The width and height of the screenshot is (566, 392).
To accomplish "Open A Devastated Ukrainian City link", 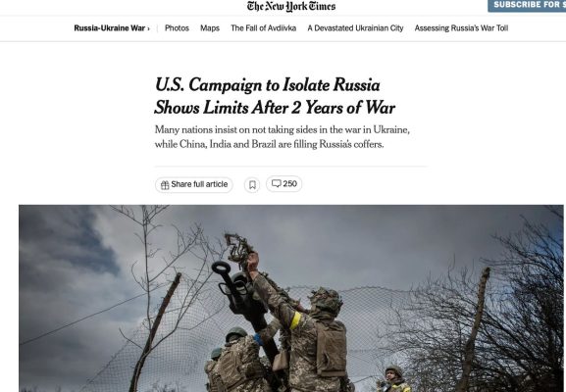I will pos(355,28).
